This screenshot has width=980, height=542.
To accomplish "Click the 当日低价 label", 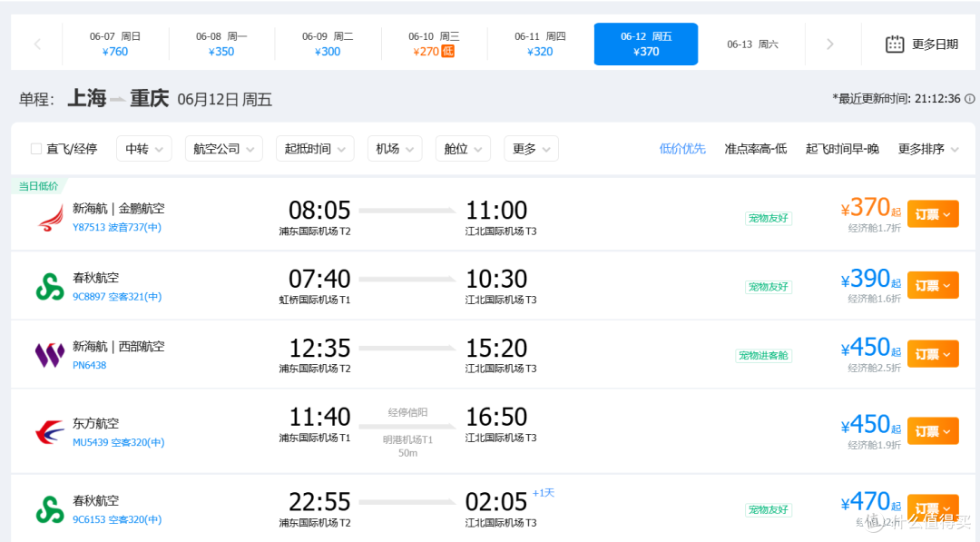I will pyautogui.click(x=38, y=186).
